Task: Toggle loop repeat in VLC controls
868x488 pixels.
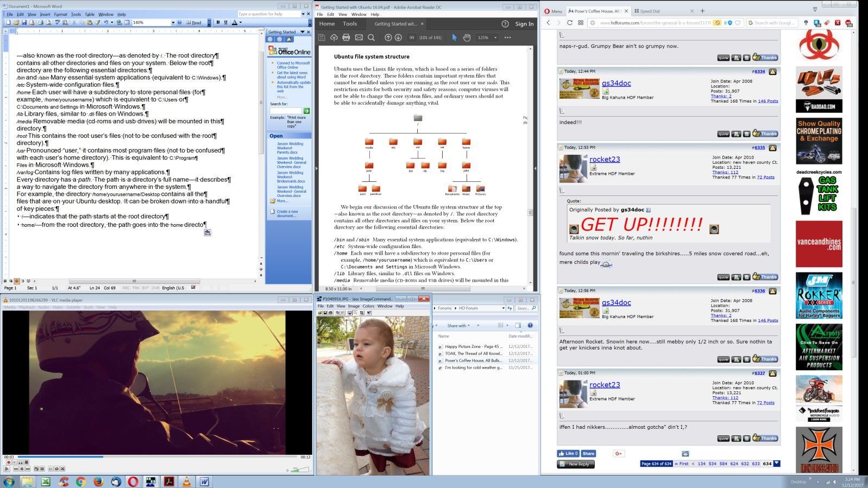Action: (56, 469)
